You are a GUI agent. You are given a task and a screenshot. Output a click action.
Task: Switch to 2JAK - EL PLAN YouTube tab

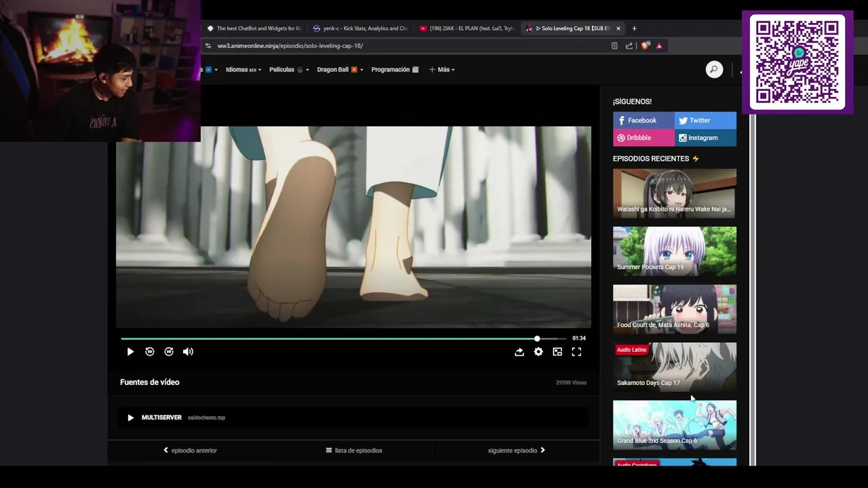(x=467, y=28)
